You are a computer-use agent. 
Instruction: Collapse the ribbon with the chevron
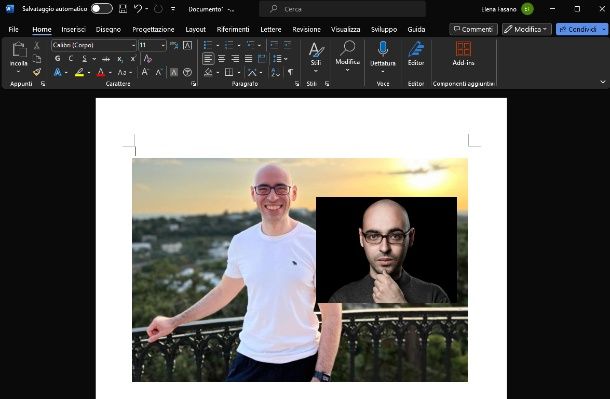(603, 82)
